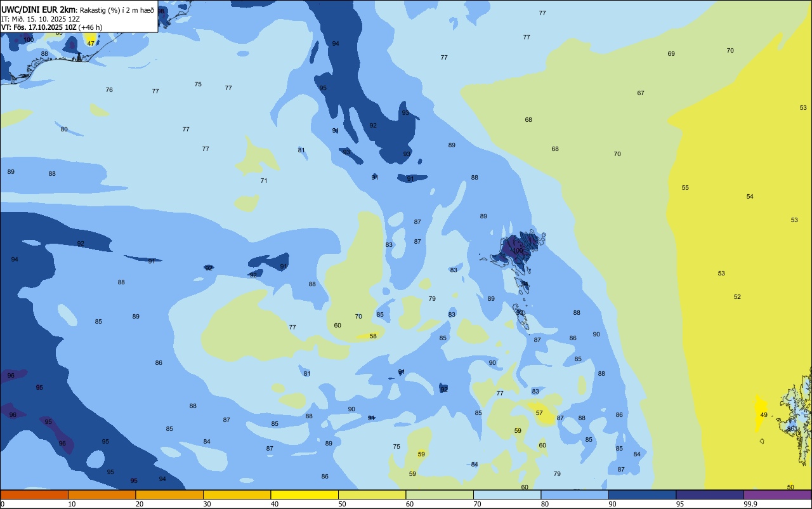The image size is (812, 509).
Task: Select the 90–95 dark blue legend swatch
Action: click(x=642, y=494)
